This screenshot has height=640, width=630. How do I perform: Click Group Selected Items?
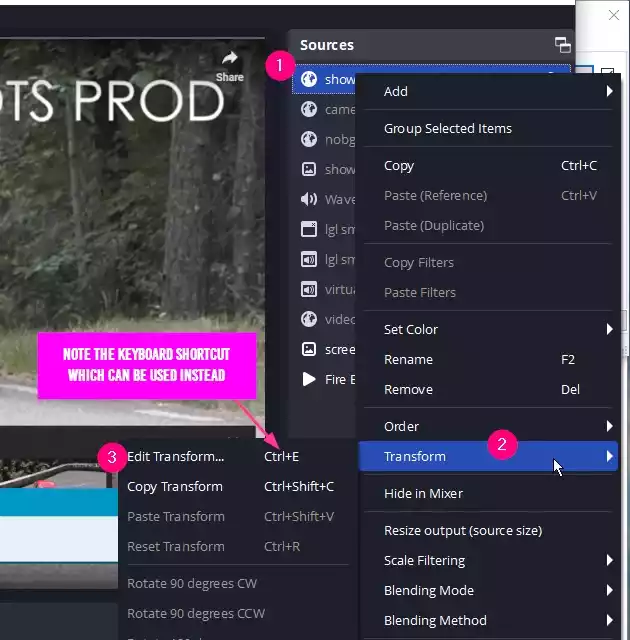448,128
